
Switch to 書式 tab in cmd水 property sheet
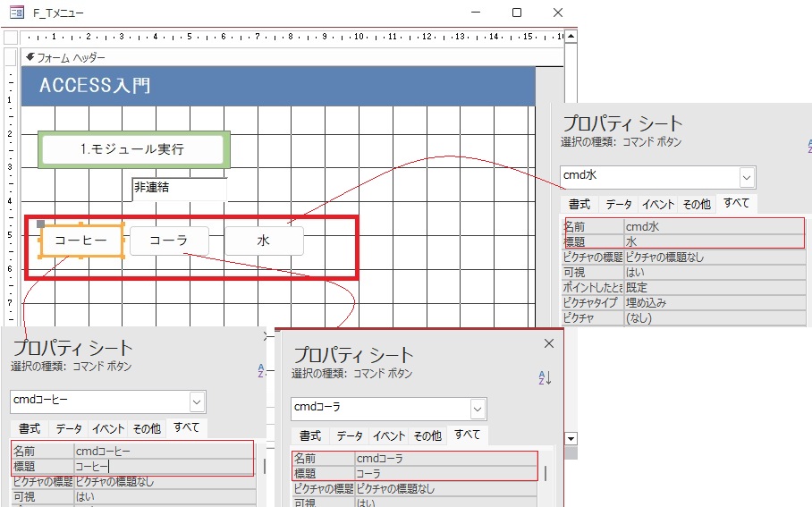(579, 204)
